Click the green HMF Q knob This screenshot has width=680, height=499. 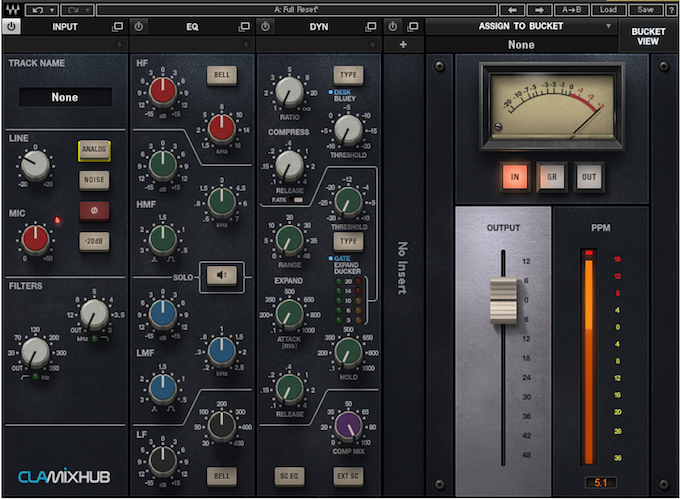(163, 240)
